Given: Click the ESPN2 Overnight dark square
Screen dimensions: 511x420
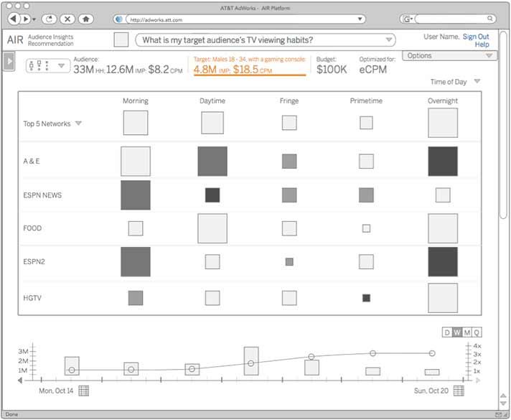Looking at the screenshot, I should (x=443, y=261).
